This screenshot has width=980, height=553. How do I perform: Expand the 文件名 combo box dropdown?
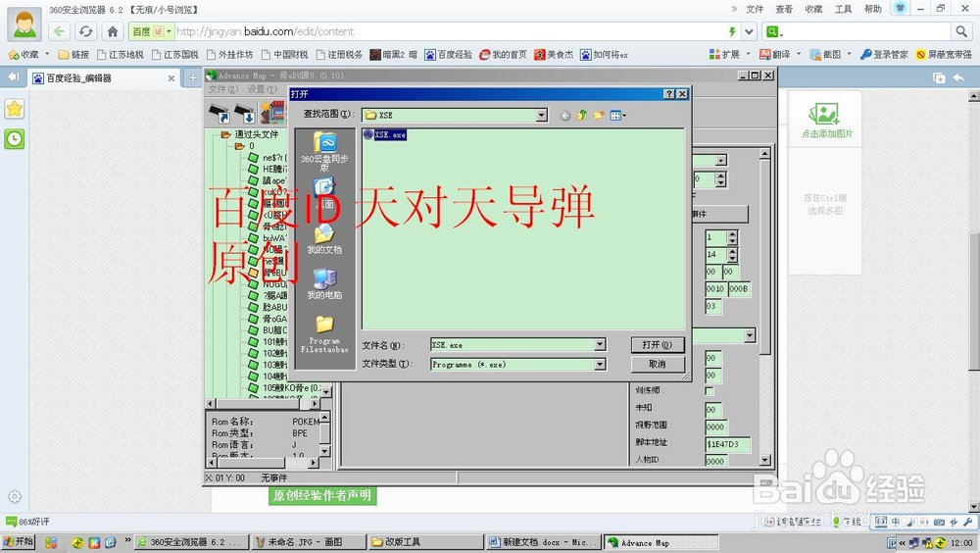(600, 345)
